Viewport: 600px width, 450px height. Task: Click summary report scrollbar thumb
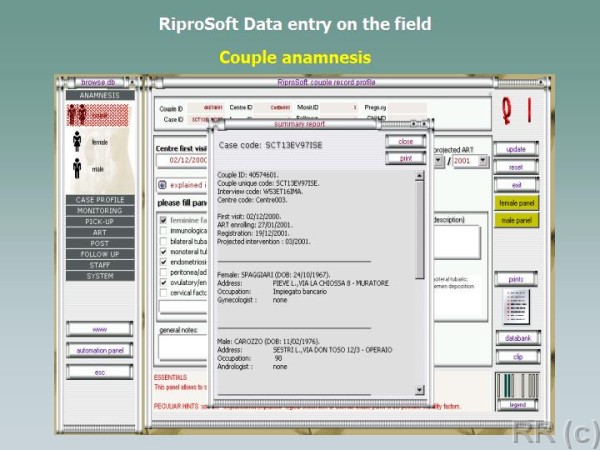click(x=420, y=230)
